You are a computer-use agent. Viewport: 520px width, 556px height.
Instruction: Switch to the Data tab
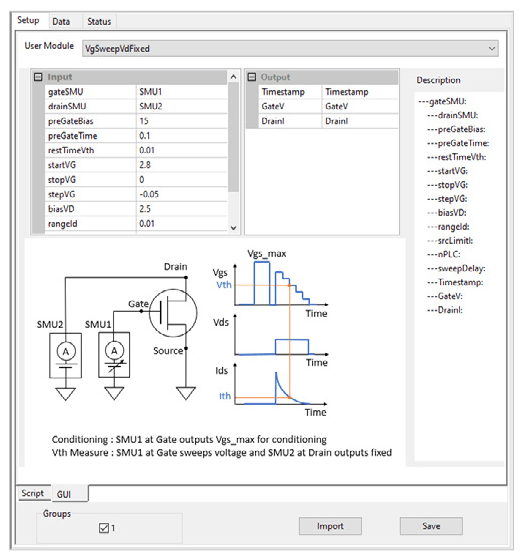61,22
